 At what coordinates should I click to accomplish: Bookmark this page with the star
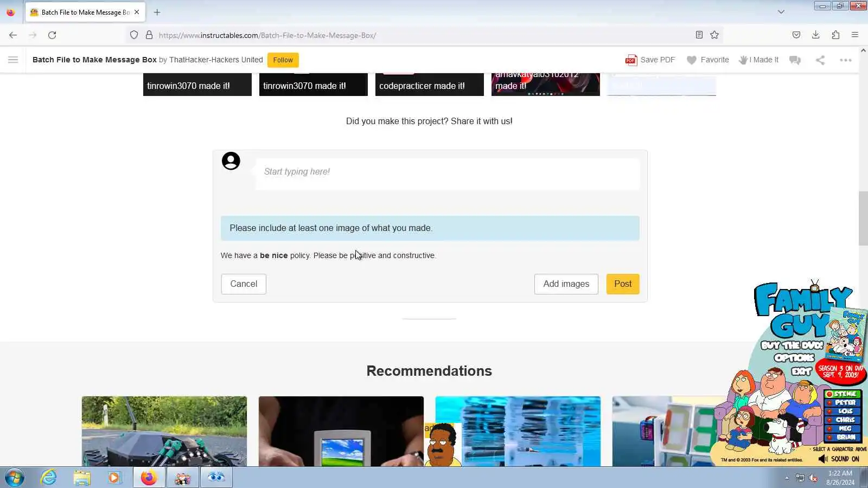pos(714,35)
